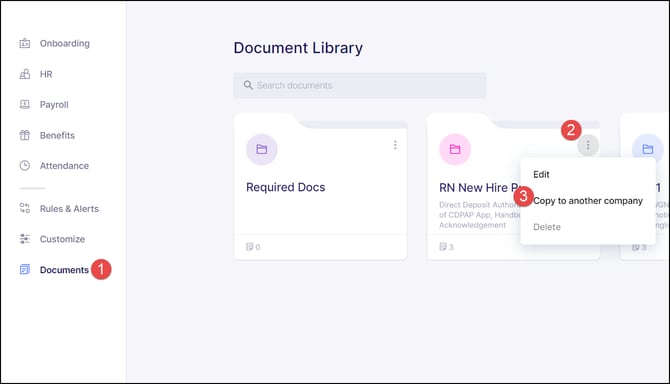
Task: Click the 0 count on Required Docs
Action: [x=258, y=247]
